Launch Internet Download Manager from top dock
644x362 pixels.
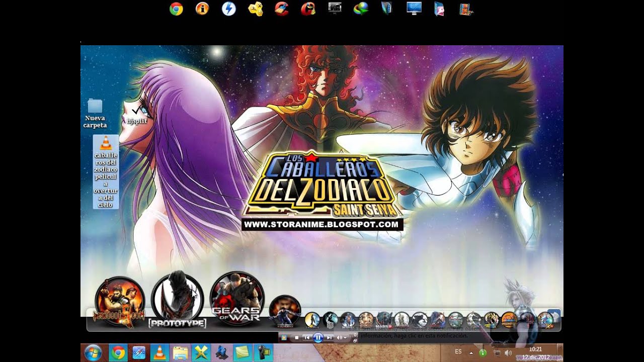[361, 9]
